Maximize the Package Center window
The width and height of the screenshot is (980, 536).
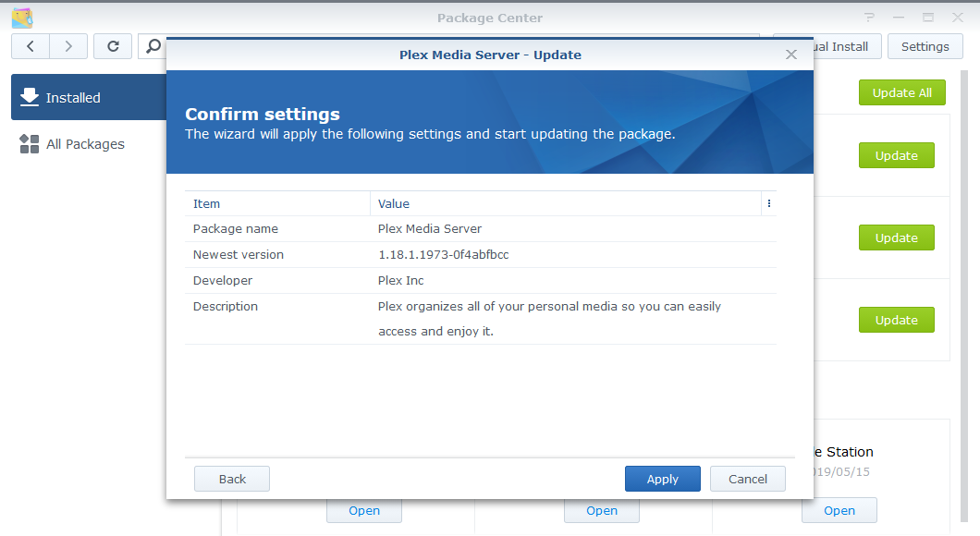[928, 18]
